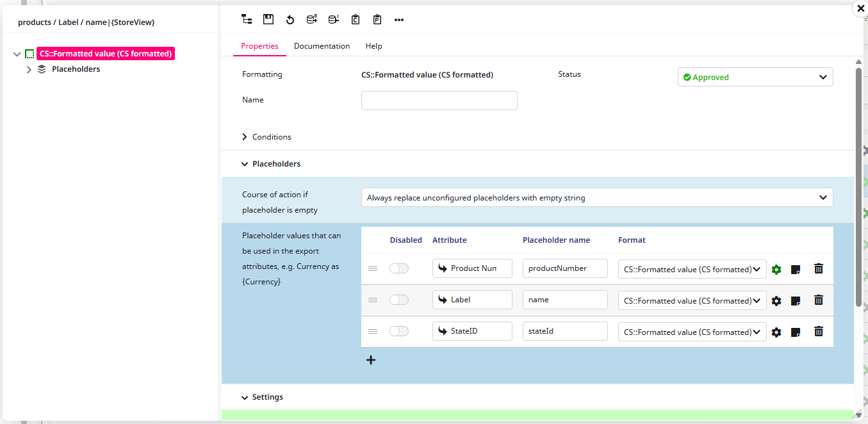Click the database import (I) icon

point(334,19)
